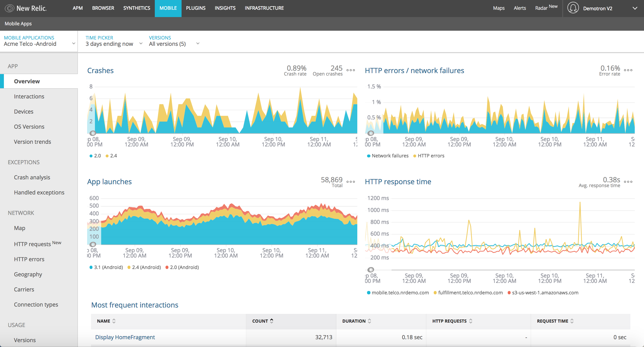Toggle s3-us-west-1.amazonaws.com legend series
Screen dimensions: 644x347
pyautogui.click(x=543, y=293)
